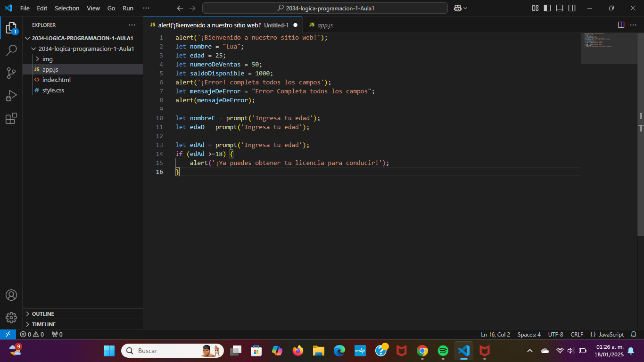The width and height of the screenshot is (644, 362).
Task: Expand the img folder
Action: coord(83,59)
